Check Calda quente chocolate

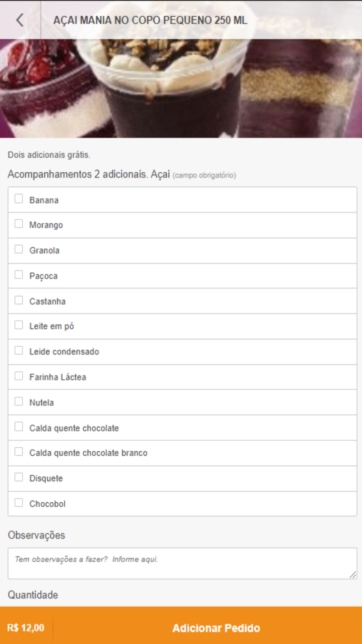[x=19, y=427]
